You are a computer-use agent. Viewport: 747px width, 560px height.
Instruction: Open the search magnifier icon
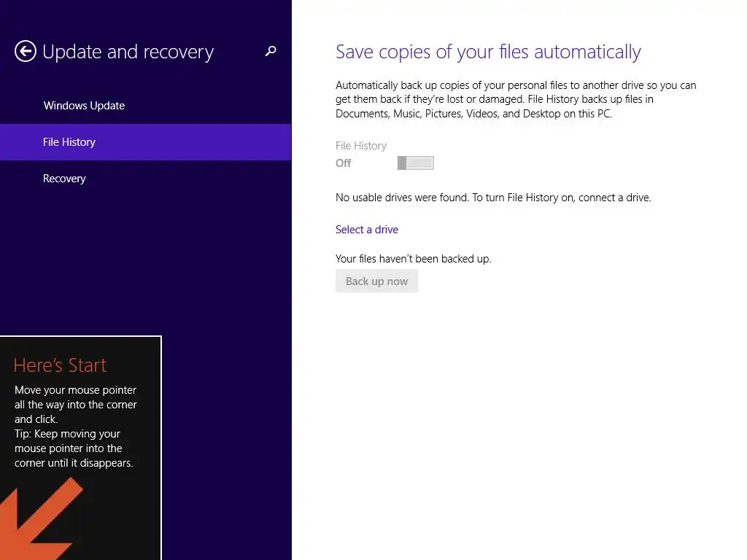271,51
